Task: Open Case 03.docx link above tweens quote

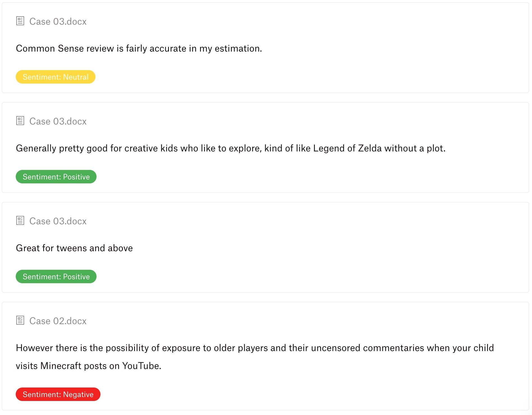Action: point(58,221)
